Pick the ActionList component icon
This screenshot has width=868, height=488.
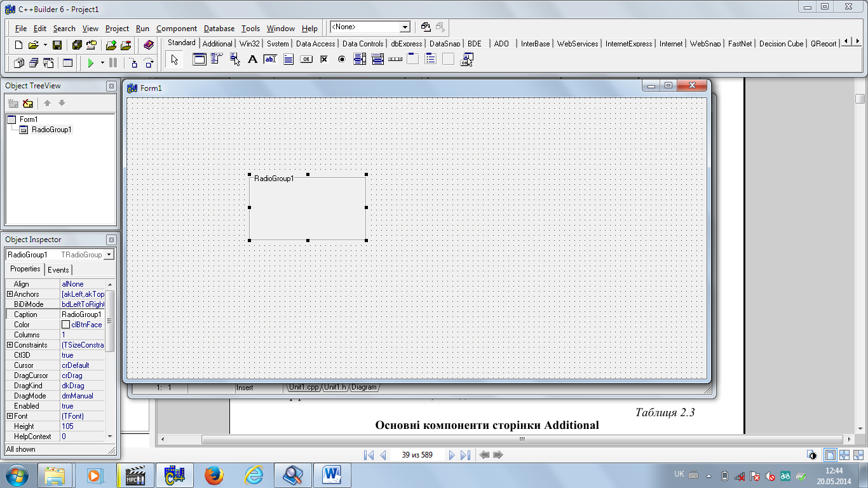tap(467, 60)
